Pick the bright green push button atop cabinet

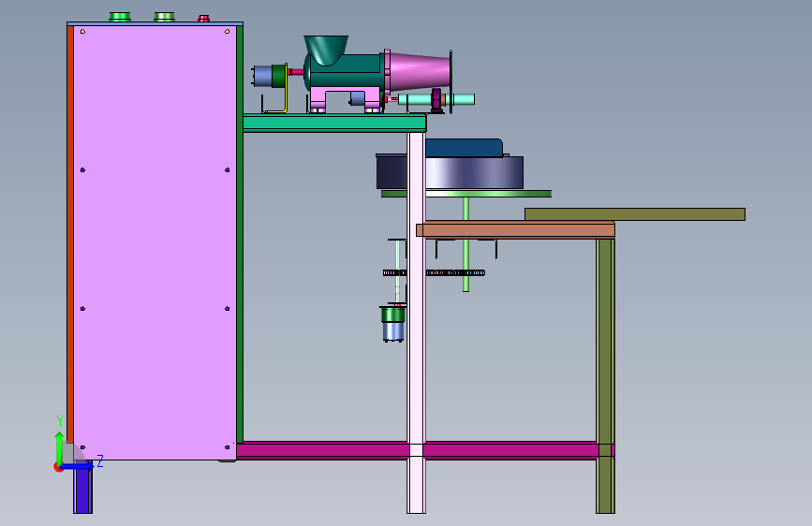[120, 17]
